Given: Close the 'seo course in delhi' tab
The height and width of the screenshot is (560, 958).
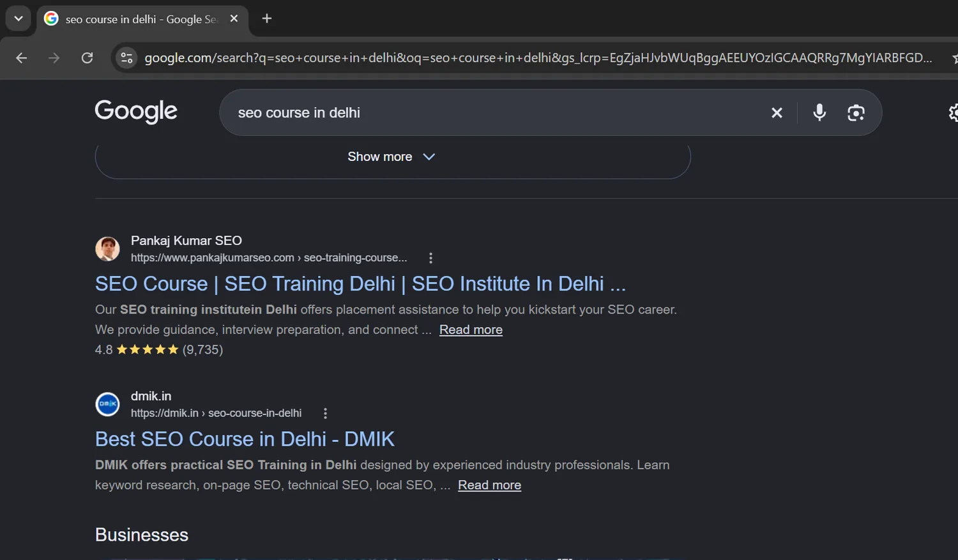Looking at the screenshot, I should pos(234,19).
